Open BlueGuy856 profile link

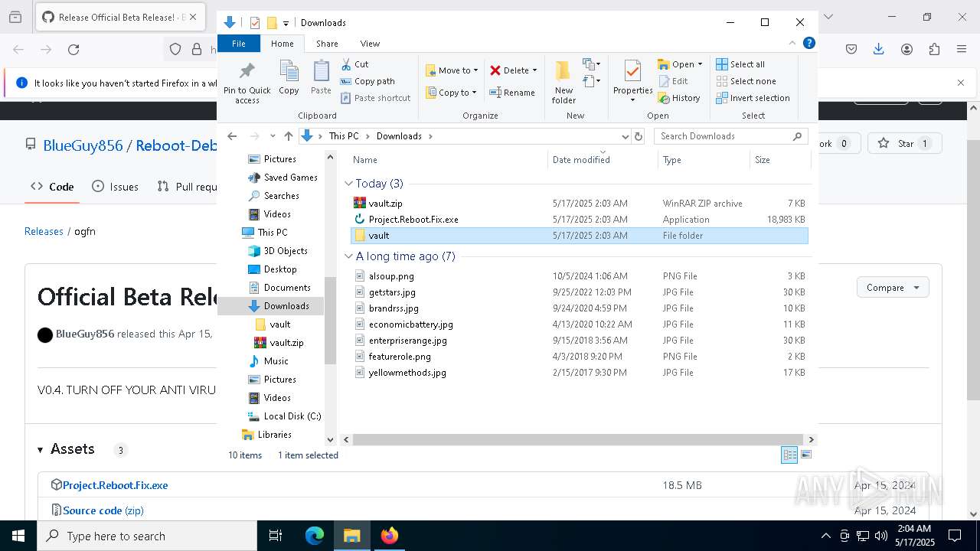83,145
